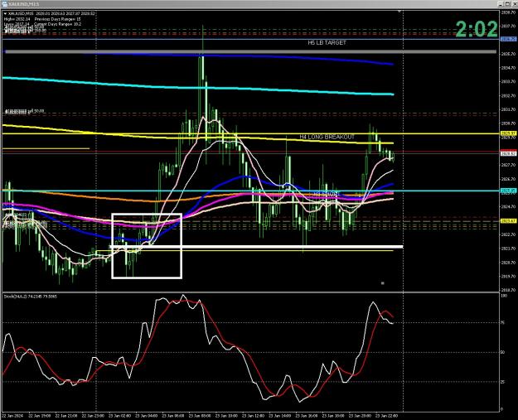Screen dimensions: 518x420
Task: Click the 23 Jan 04:00 time label
Action: (x=147, y=416)
